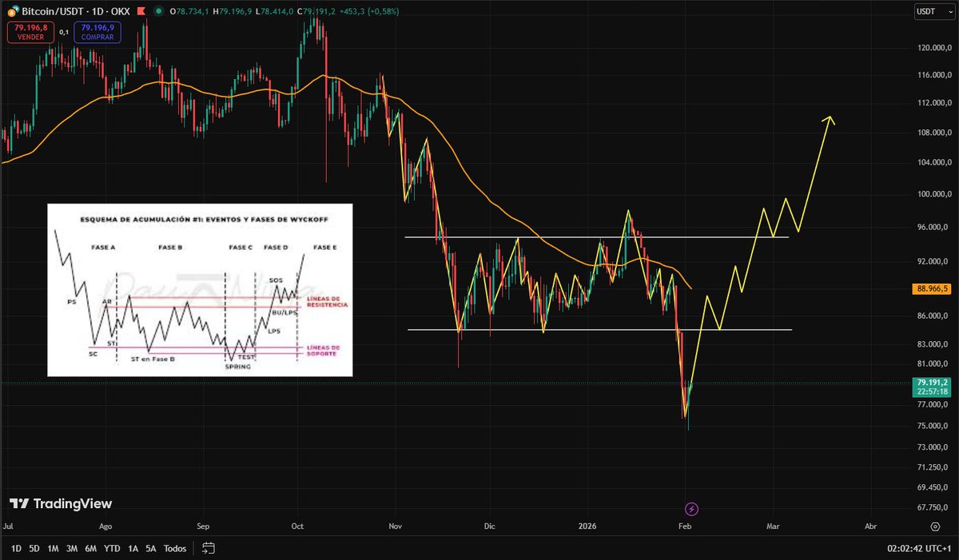Viewport: 959px width, 560px height.
Task: Click the +453,3 (+0,58%) change value
Action: click(368, 11)
